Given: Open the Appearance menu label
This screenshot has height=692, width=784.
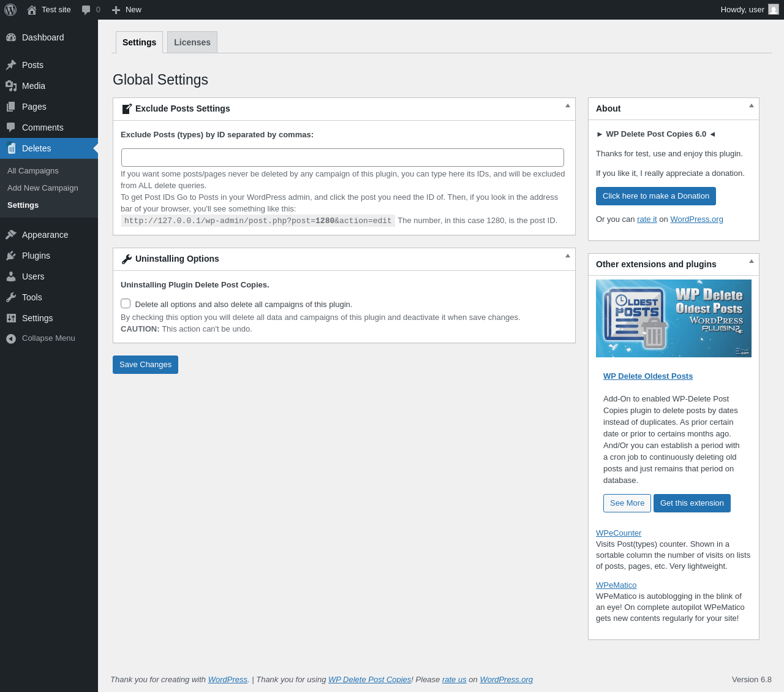Looking at the screenshot, I should (x=45, y=235).
